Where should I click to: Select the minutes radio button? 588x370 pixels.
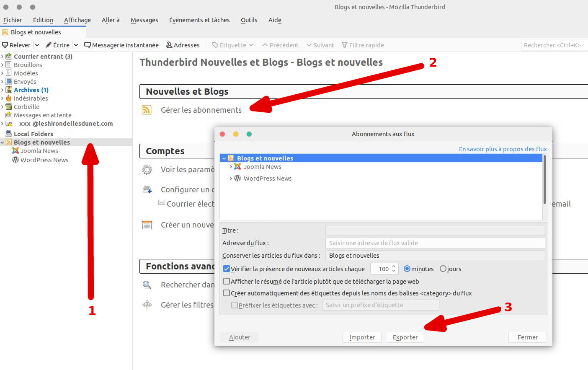tap(407, 269)
